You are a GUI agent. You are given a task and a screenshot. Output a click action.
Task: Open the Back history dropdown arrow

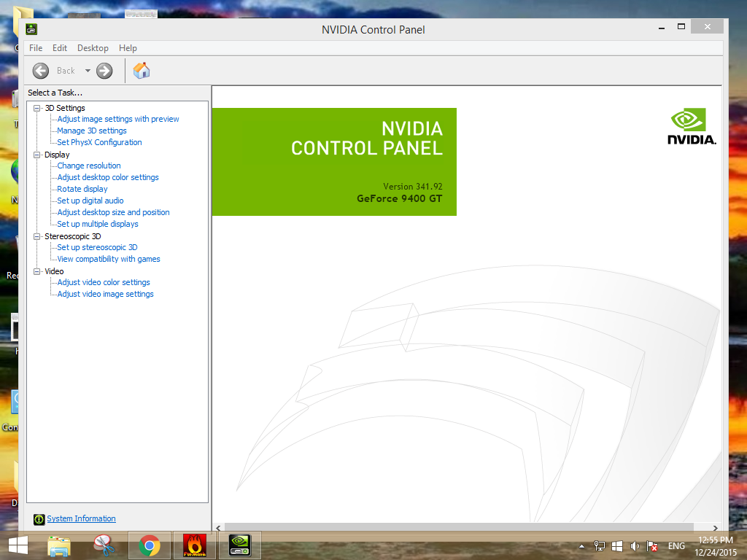pos(88,71)
